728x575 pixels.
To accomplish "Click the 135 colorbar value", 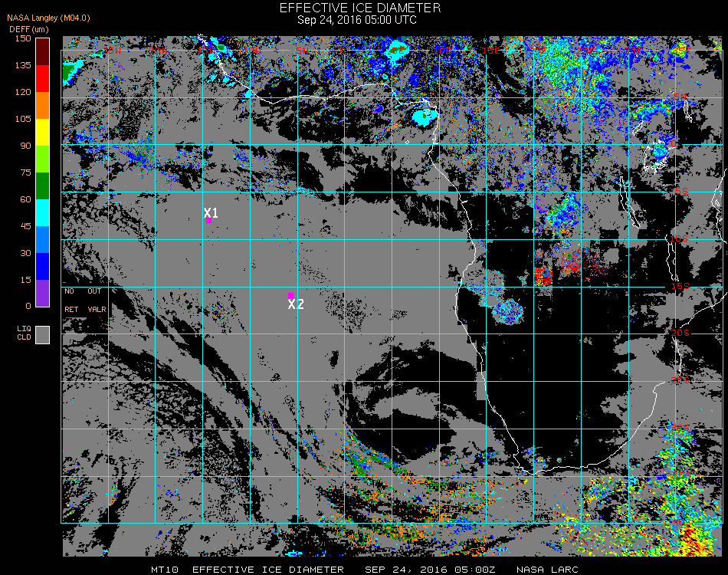I will tap(23, 65).
